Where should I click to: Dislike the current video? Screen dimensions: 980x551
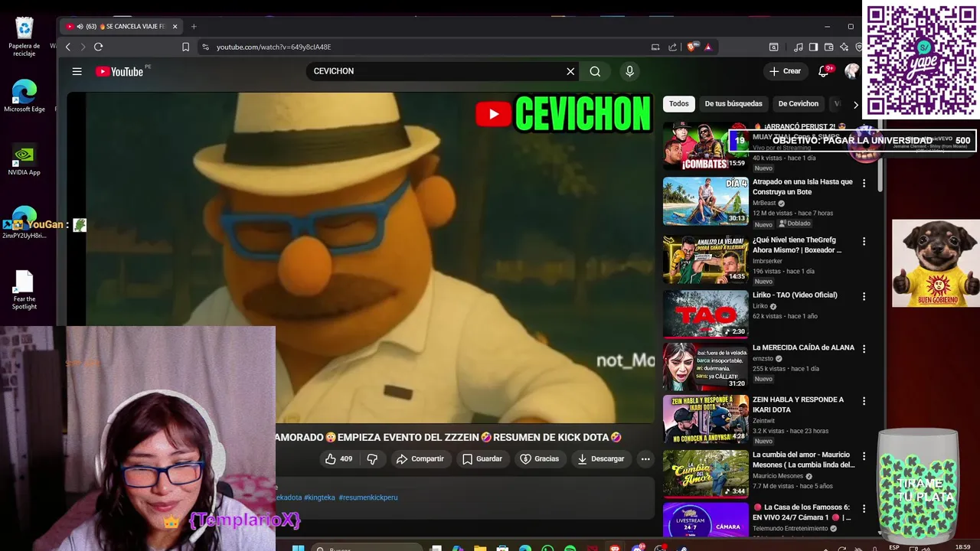coord(372,459)
